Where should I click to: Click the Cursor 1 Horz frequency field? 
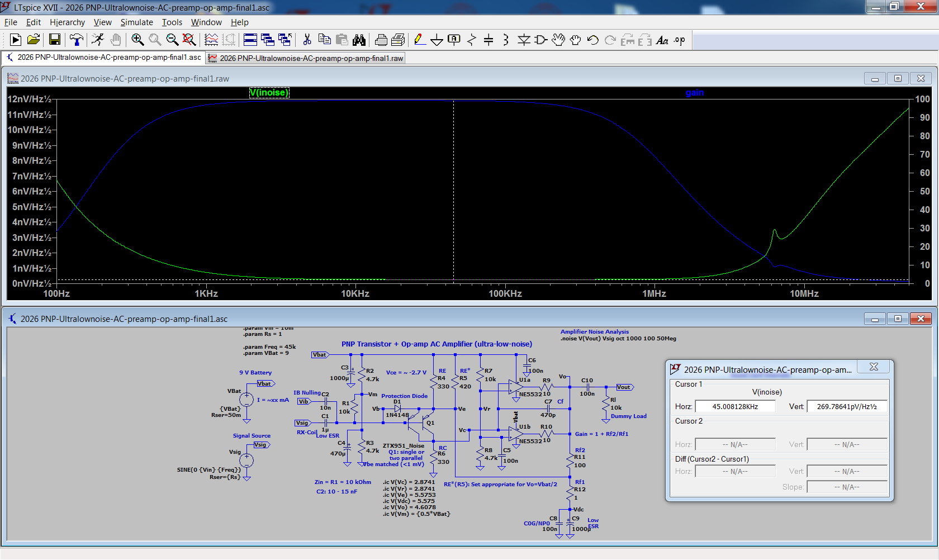click(x=735, y=406)
